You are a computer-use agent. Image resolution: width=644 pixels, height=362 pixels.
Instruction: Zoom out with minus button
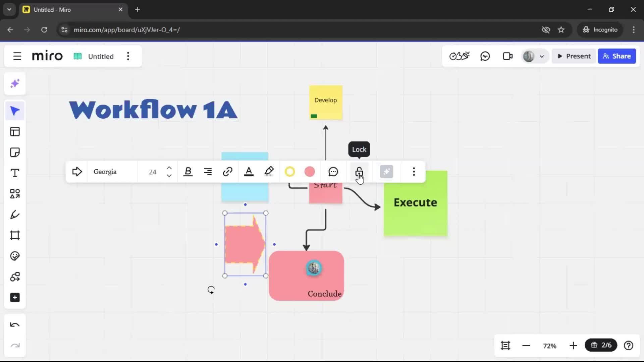tap(526, 346)
